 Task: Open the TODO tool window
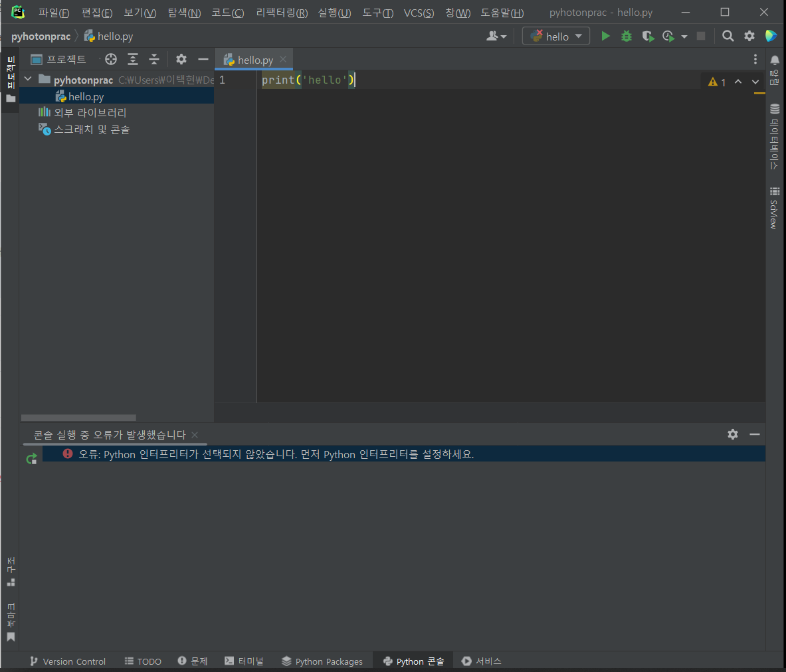pyautogui.click(x=143, y=661)
